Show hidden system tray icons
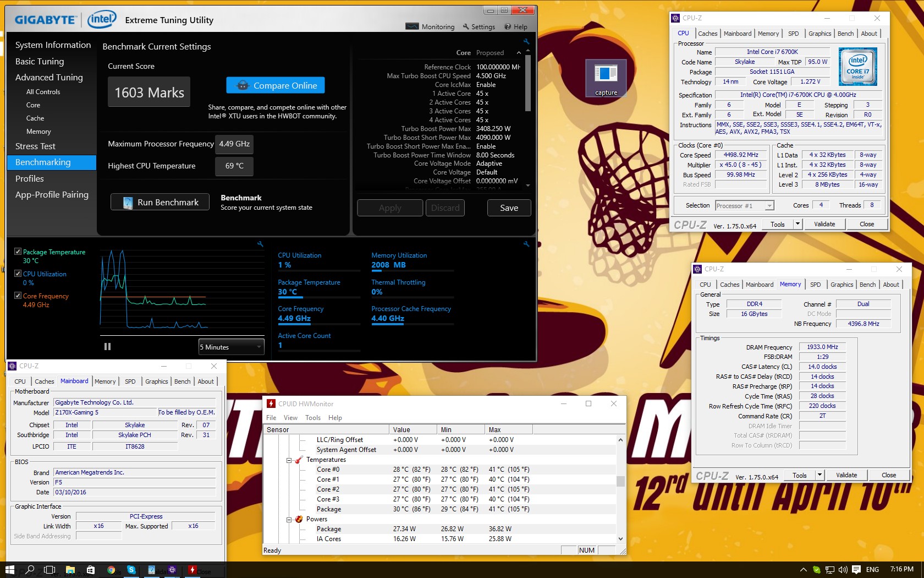This screenshot has height=578, width=924. (803, 570)
